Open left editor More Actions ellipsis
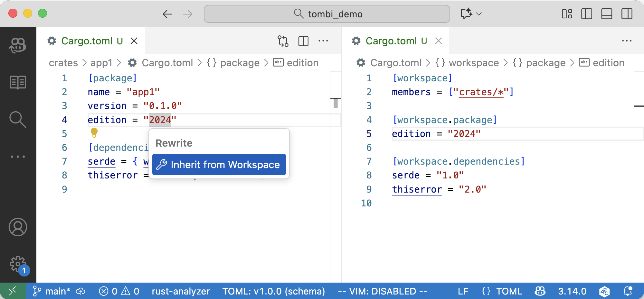Screen dimensions: 644x299 point(323,41)
